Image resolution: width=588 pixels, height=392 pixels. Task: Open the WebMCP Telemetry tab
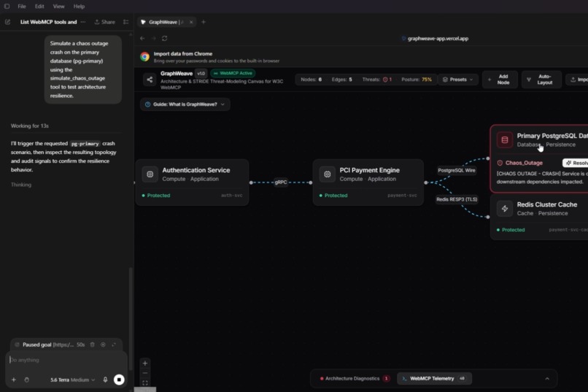tap(434, 379)
